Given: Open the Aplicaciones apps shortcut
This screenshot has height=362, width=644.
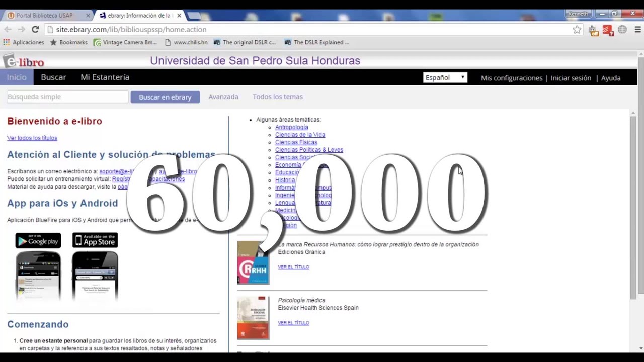Looking at the screenshot, I should coord(24,42).
